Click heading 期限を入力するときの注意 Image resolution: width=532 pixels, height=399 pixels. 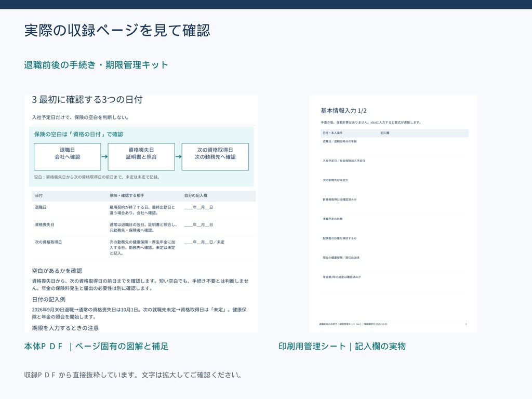tap(65, 328)
